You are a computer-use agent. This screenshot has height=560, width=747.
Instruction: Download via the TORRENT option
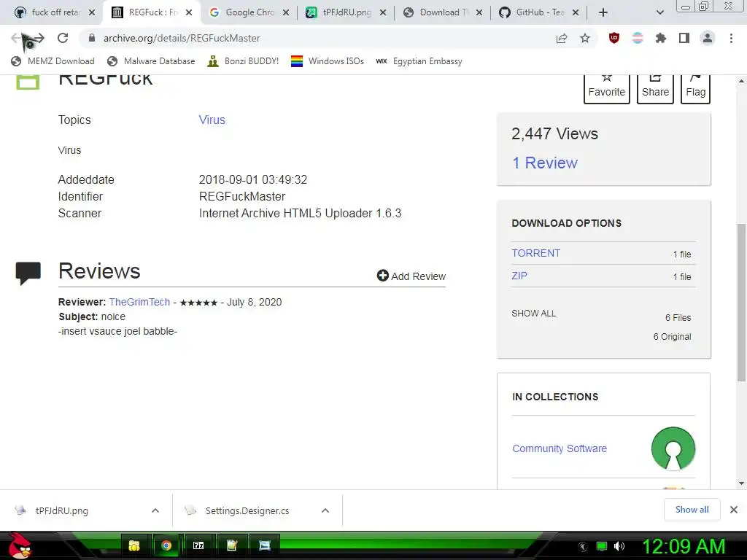536,253
